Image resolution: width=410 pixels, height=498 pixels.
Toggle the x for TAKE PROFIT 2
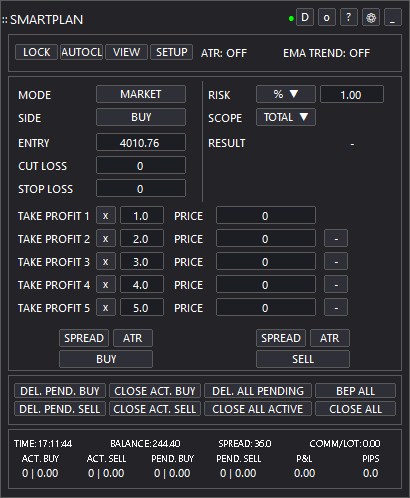106,238
